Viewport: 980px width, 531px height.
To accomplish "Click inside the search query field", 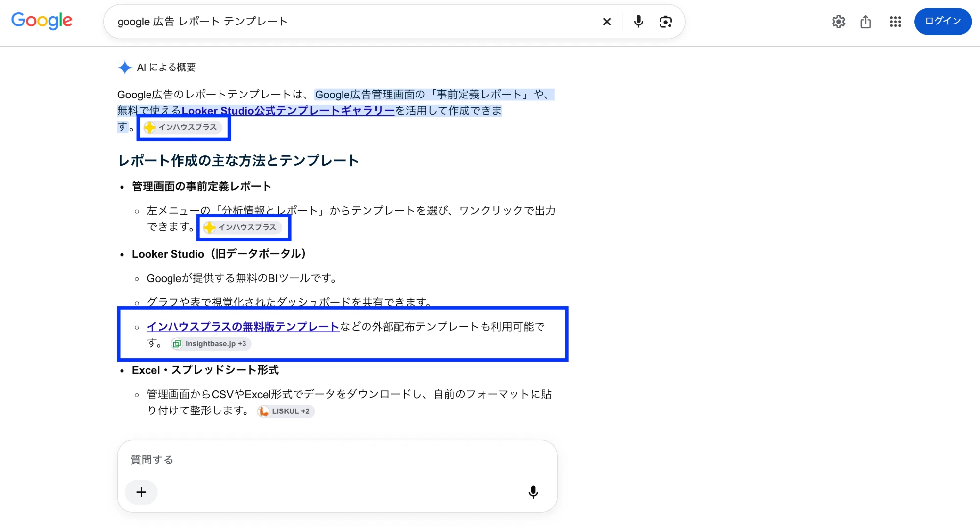I will click(353, 22).
